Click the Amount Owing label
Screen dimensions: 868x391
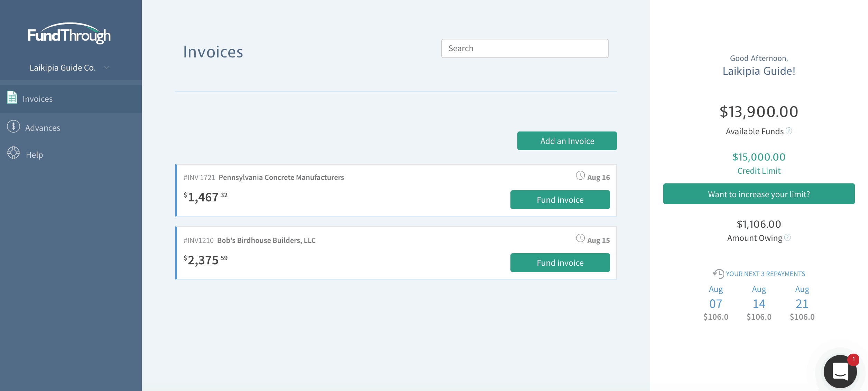pyautogui.click(x=755, y=238)
